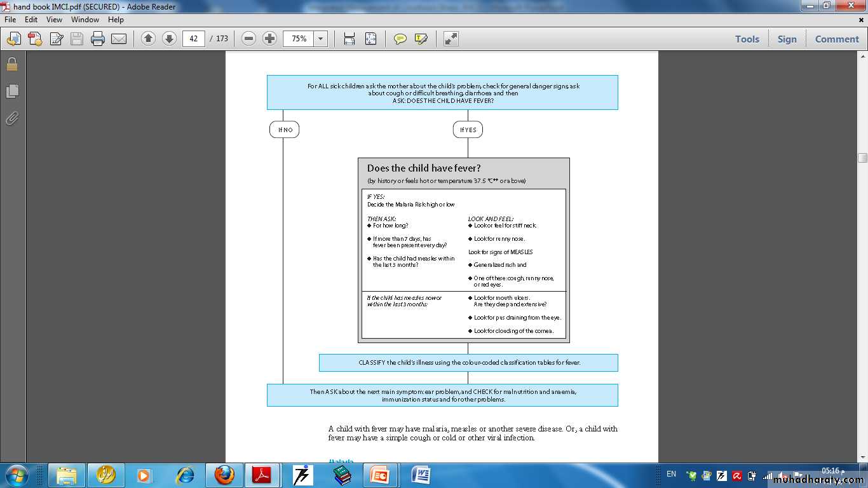
Task: Open the Tools pane
Action: tap(747, 39)
